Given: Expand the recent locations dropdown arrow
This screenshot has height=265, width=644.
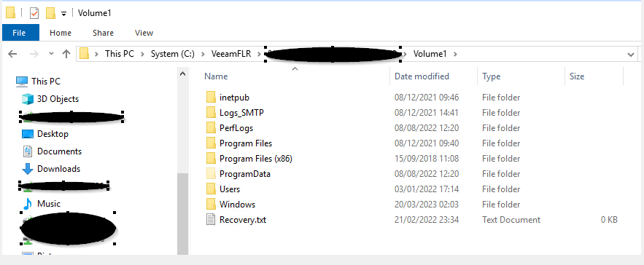Looking at the screenshot, I should (x=51, y=54).
